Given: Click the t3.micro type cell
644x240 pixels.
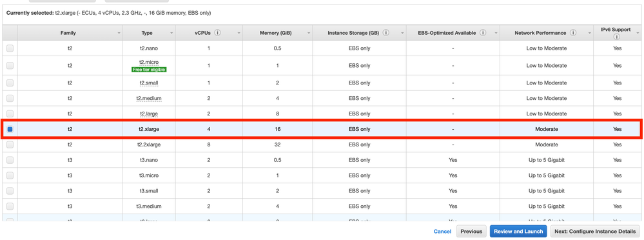Looking at the screenshot, I should click(x=149, y=175).
